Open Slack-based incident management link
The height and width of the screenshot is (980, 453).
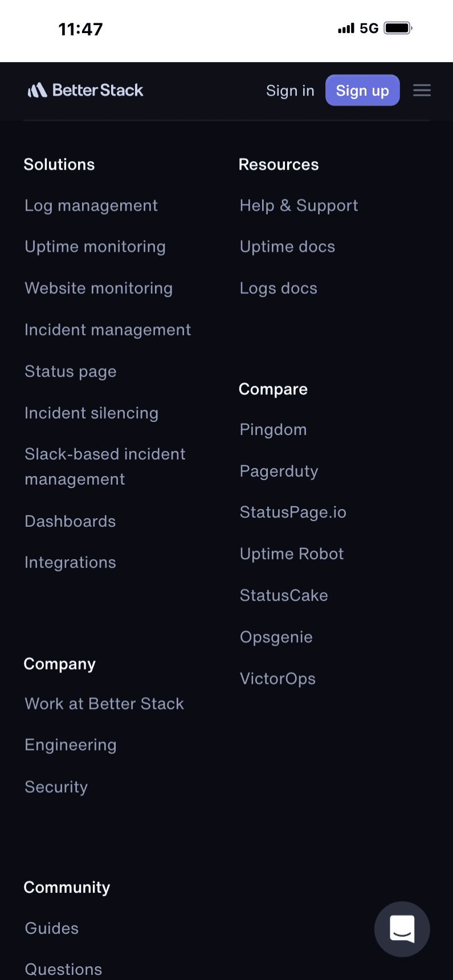point(105,466)
